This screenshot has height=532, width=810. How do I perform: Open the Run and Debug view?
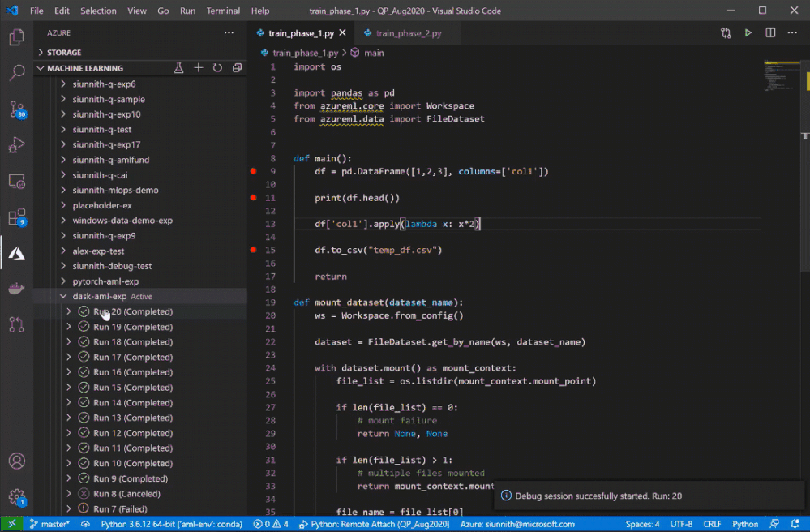pos(16,145)
